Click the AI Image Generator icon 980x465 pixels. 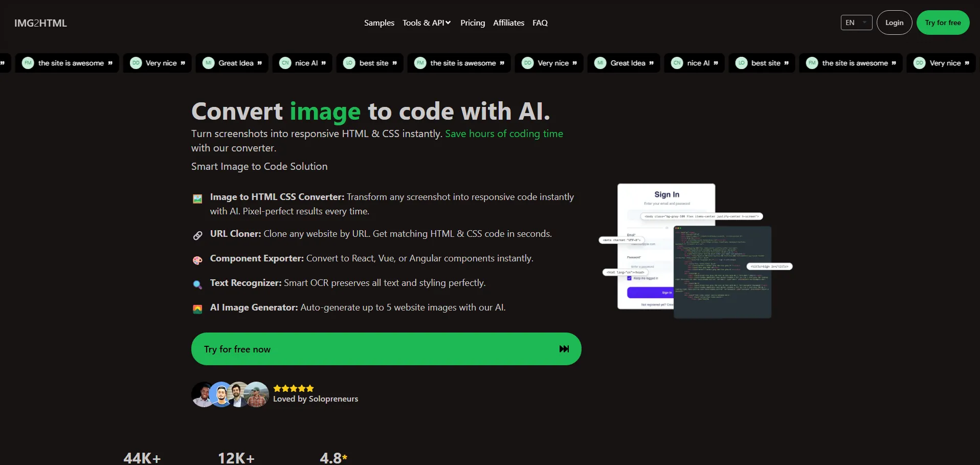tap(197, 309)
